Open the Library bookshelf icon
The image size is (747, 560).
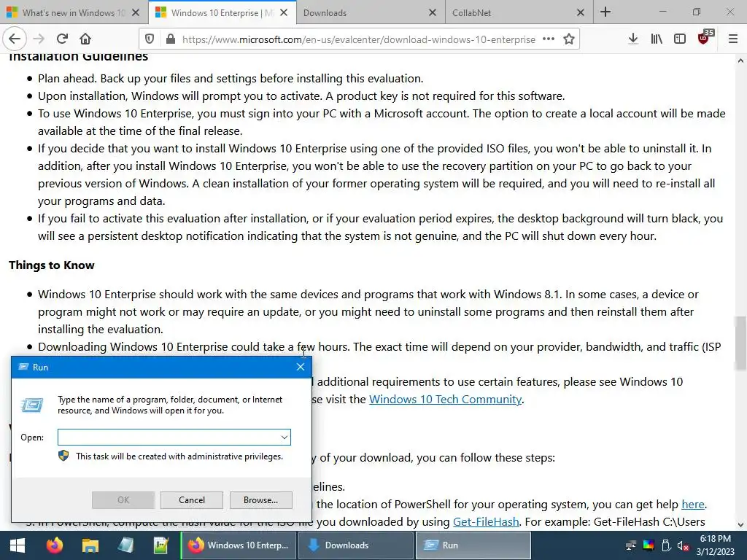click(657, 39)
